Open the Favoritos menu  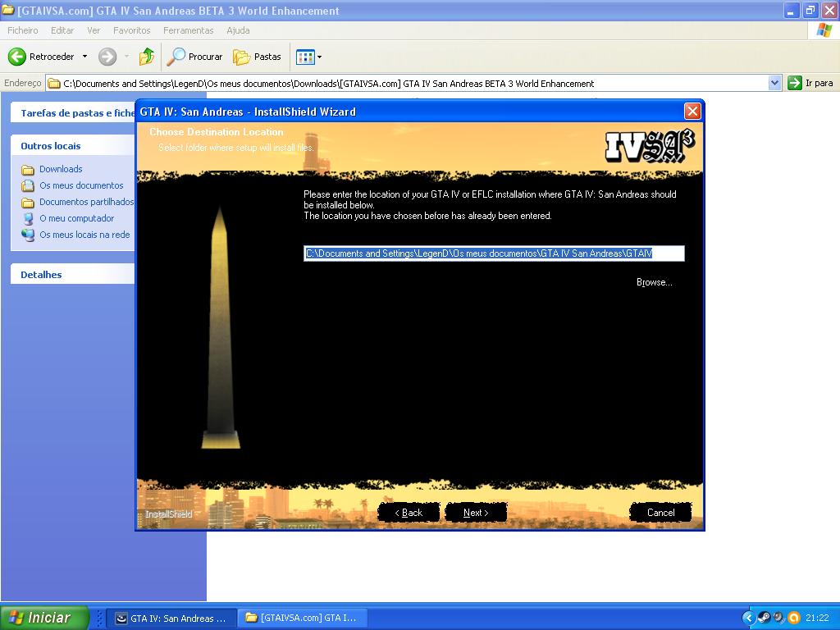[x=132, y=30]
